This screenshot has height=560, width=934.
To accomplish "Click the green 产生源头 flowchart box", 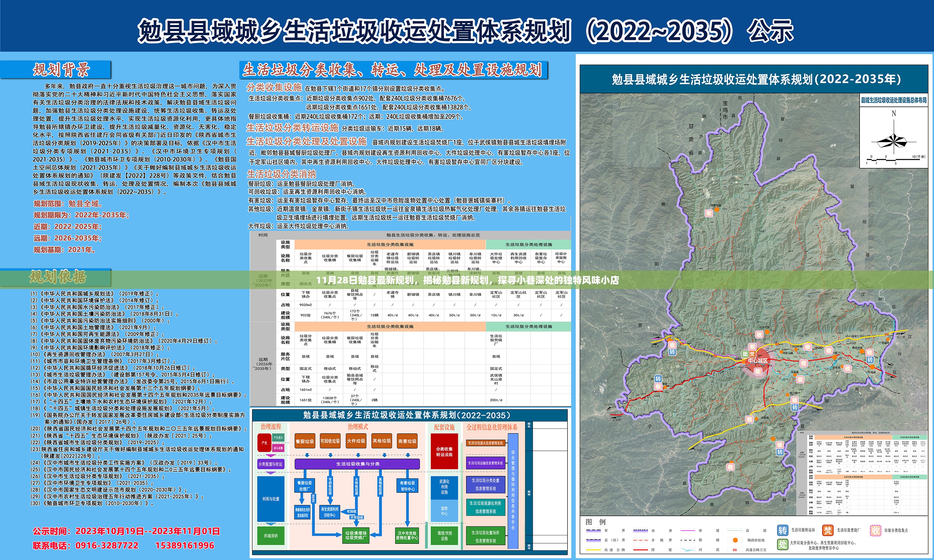I will [278, 438].
